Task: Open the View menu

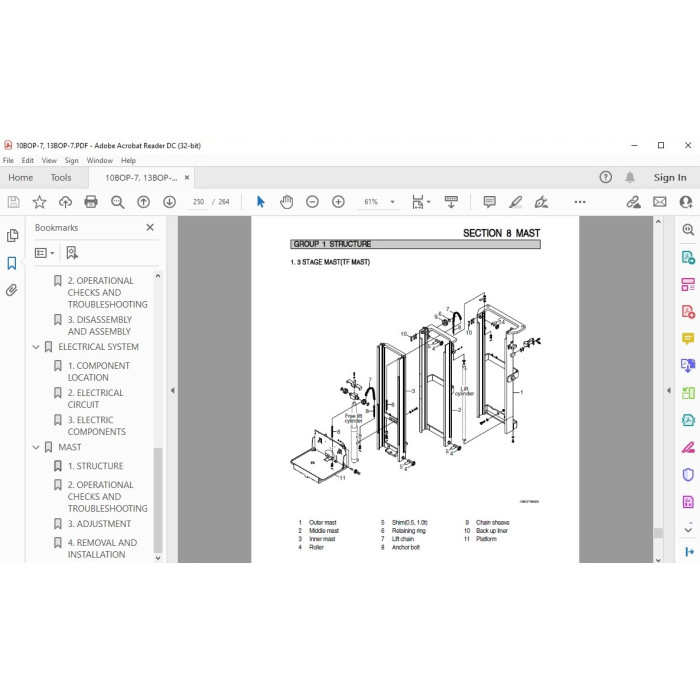Action: pyautogui.click(x=49, y=160)
